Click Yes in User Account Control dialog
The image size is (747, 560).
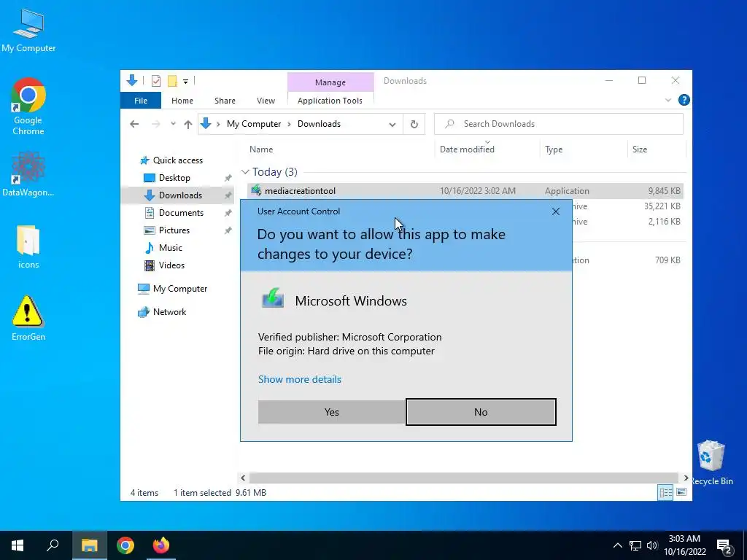pos(332,412)
